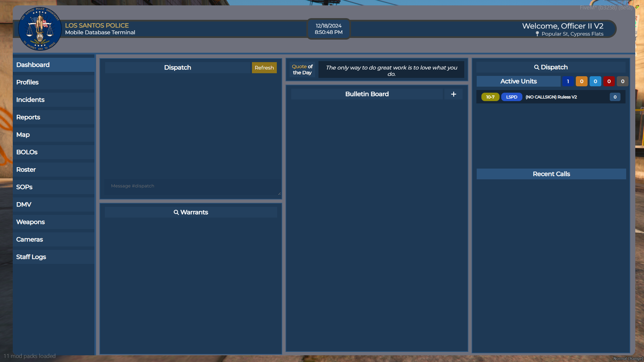Click the Recent Calls header
This screenshot has width=644, height=362.
[551, 174]
